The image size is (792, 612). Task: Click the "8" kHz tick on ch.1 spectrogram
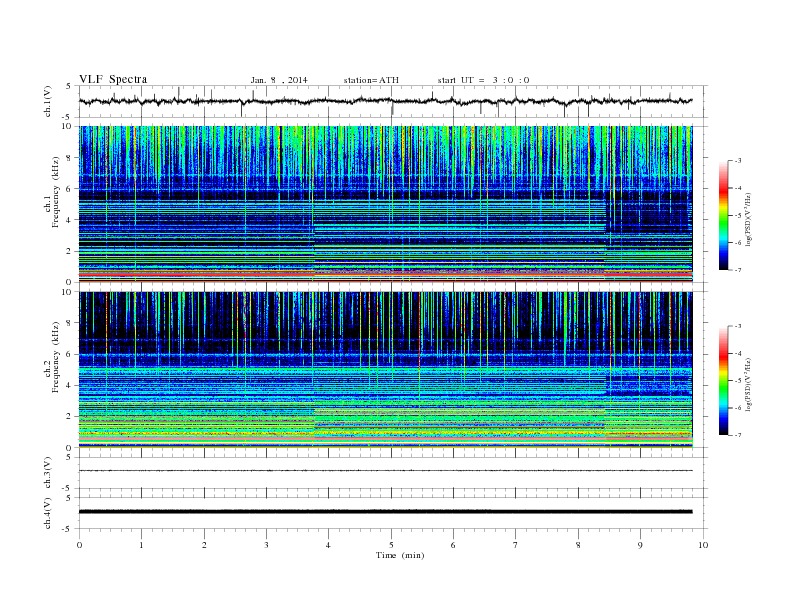70,158
